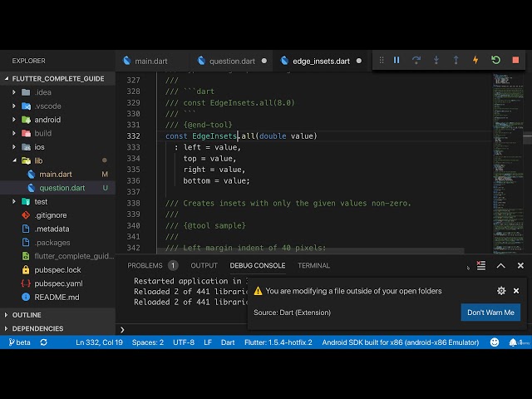Dismiss the file warning notification

pyautogui.click(x=516, y=291)
